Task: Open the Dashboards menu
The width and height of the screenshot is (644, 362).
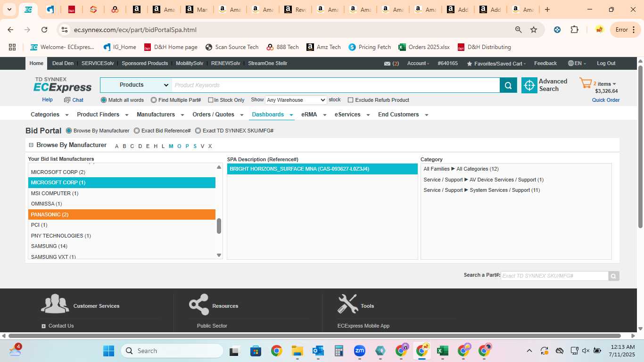Action: [272, 115]
